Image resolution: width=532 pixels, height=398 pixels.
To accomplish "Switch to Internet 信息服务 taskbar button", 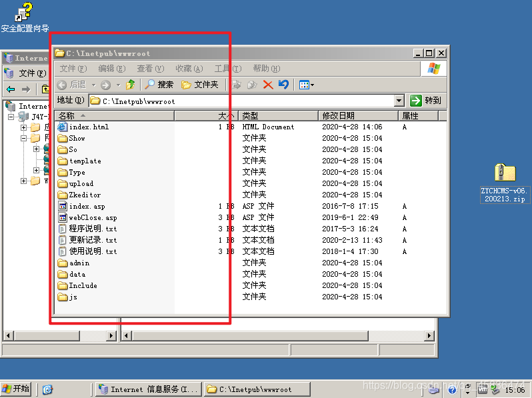I will (149, 389).
